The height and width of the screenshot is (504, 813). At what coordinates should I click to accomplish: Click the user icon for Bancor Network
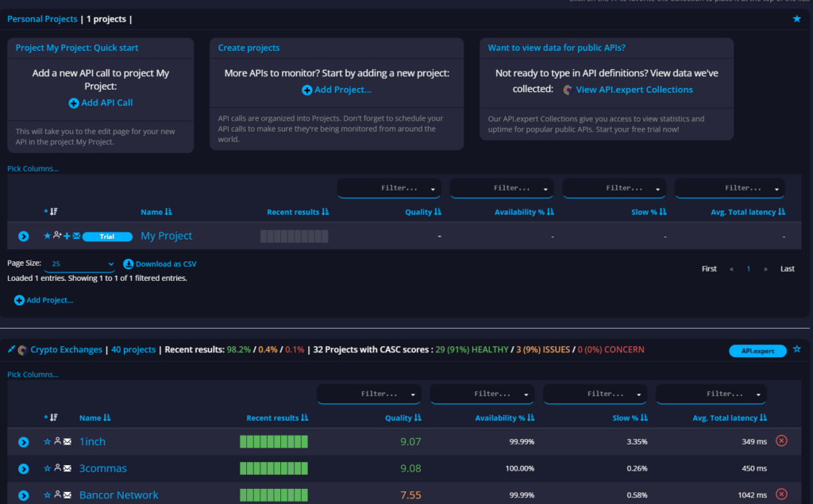coord(57,494)
